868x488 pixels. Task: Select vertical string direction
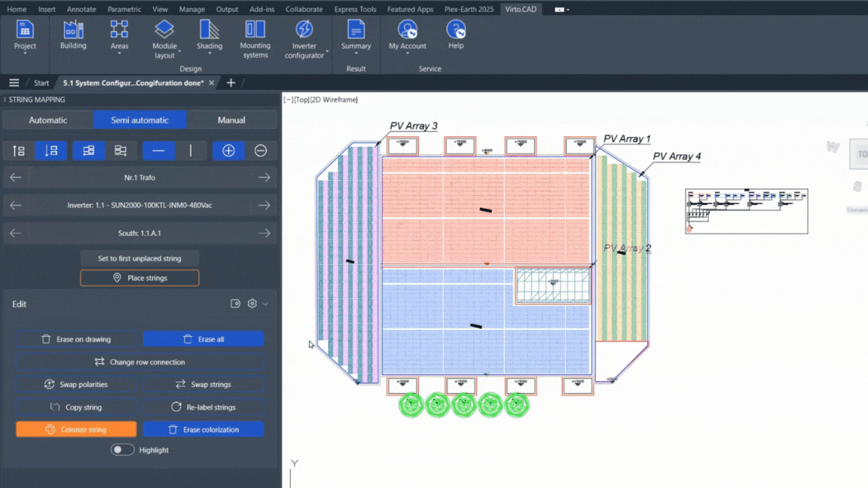[191, 151]
